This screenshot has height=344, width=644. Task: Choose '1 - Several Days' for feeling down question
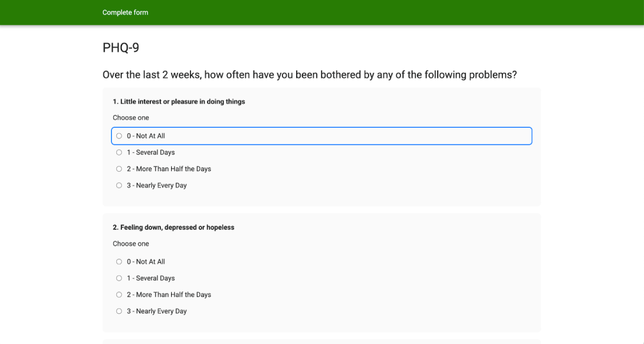point(119,278)
